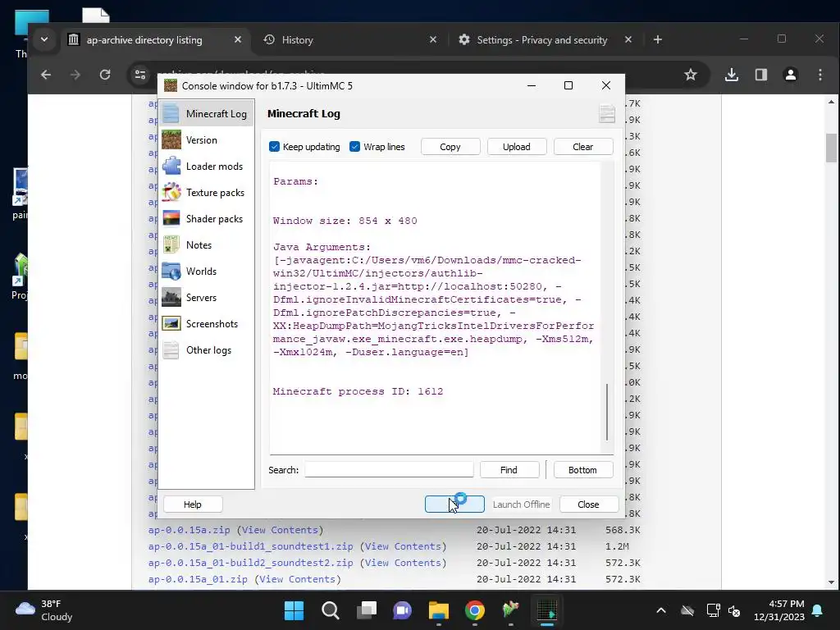Open Task View on taskbar
The height and width of the screenshot is (630, 840).
pyautogui.click(x=367, y=610)
